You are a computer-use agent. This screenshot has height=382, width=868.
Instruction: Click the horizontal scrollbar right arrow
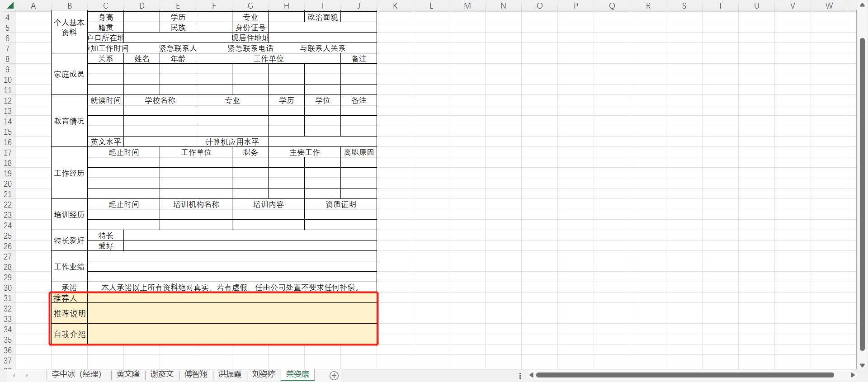[x=853, y=375]
